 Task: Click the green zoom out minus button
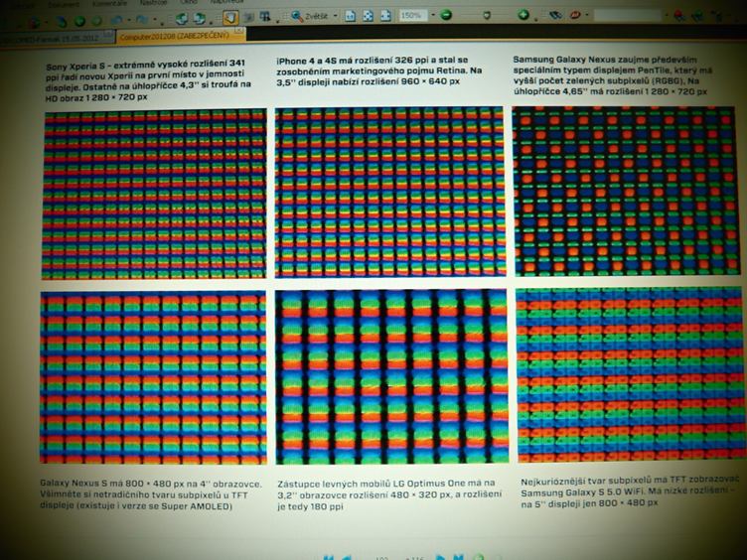[446, 16]
